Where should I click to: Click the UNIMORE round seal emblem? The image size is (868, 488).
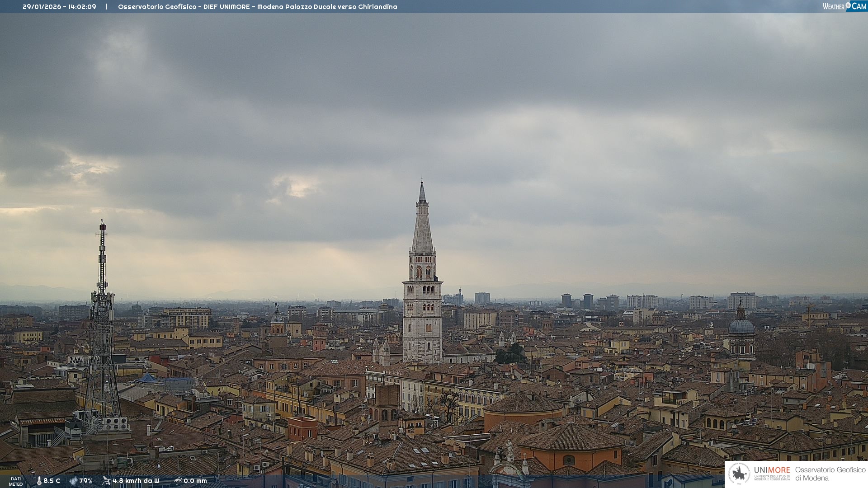pos(739,474)
